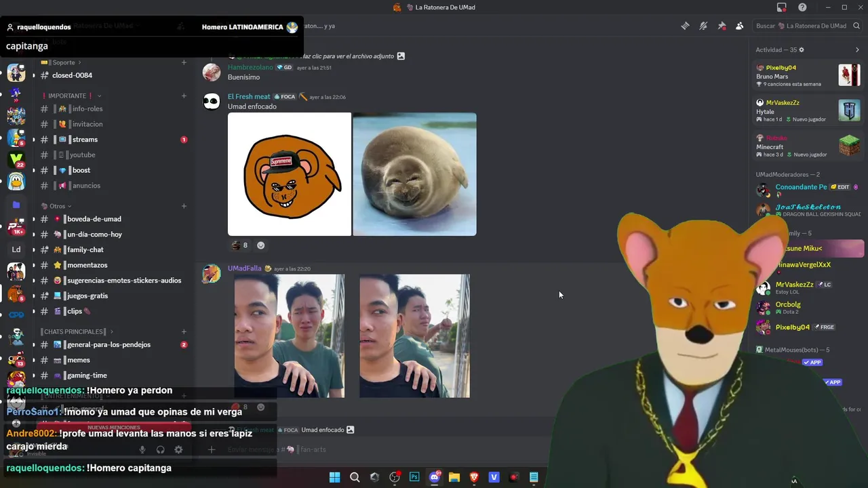The height and width of the screenshot is (488, 868).
Task: Expand the CHATS PRINCIPALES category
Action: pyautogui.click(x=77, y=331)
